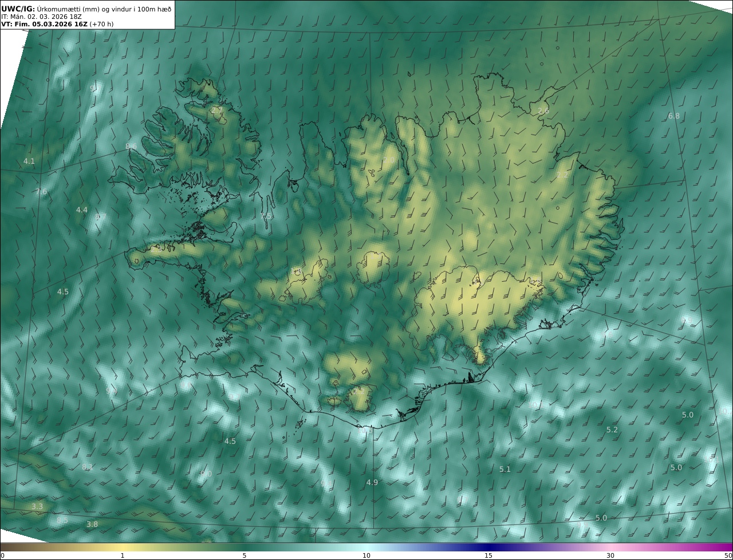The height and width of the screenshot is (560, 733).
Task: Click the color scale tick label 30
Action: (x=610, y=555)
